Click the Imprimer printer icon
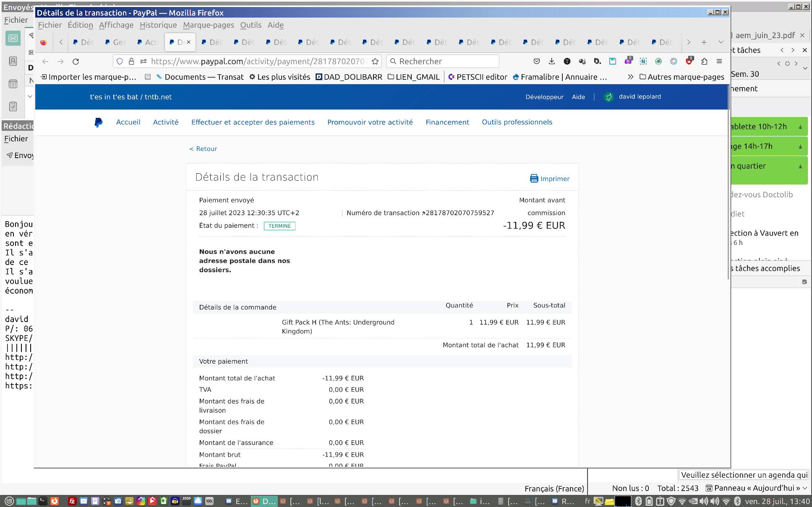Screen dimensions: 812x507 (x=534, y=179)
